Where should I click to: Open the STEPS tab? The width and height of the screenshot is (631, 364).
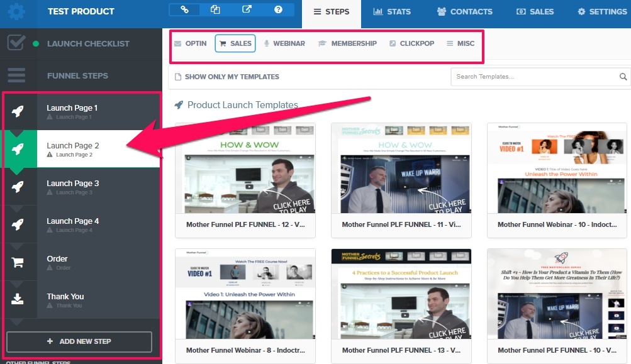click(x=332, y=12)
